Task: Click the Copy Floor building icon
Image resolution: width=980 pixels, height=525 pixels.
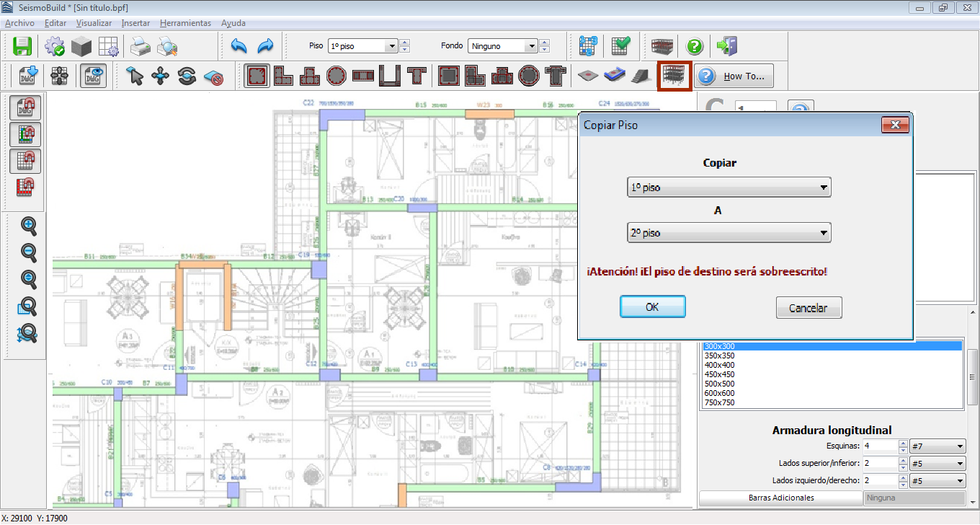Action: pos(674,76)
